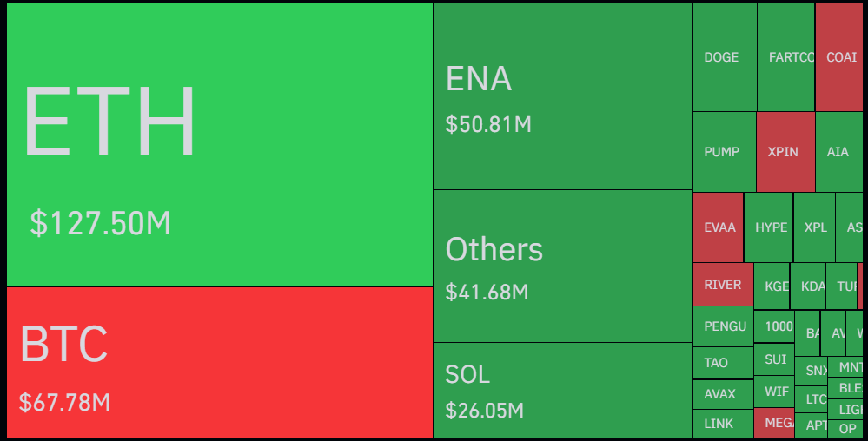Select the PUMP tile
The height and width of the screenshot is (441, 868).
[724, 152]
